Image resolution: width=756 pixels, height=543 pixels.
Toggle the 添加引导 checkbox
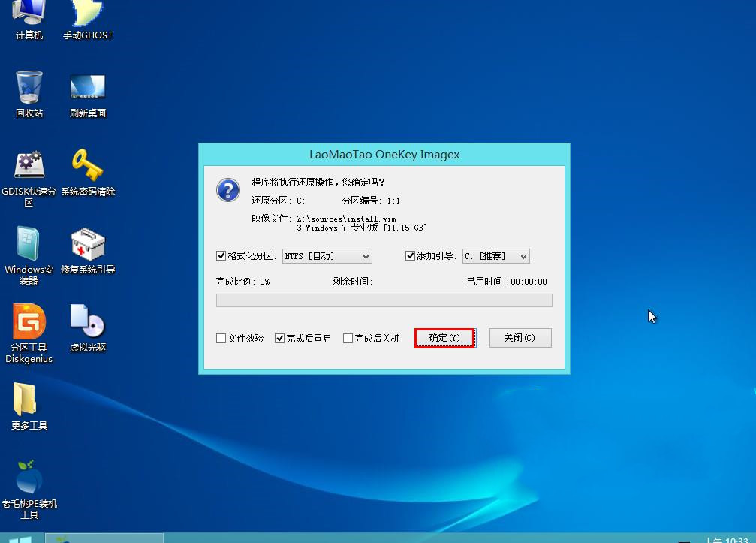(410, 255)
